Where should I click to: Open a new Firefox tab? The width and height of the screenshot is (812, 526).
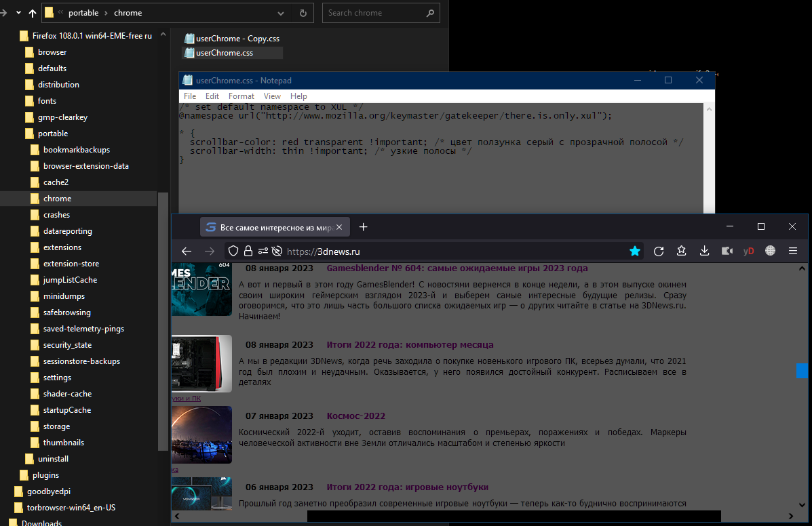pos(363,227)
